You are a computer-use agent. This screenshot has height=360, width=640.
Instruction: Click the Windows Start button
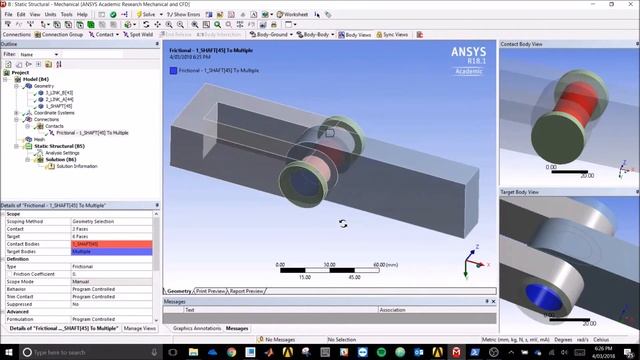tap(9, 352)
